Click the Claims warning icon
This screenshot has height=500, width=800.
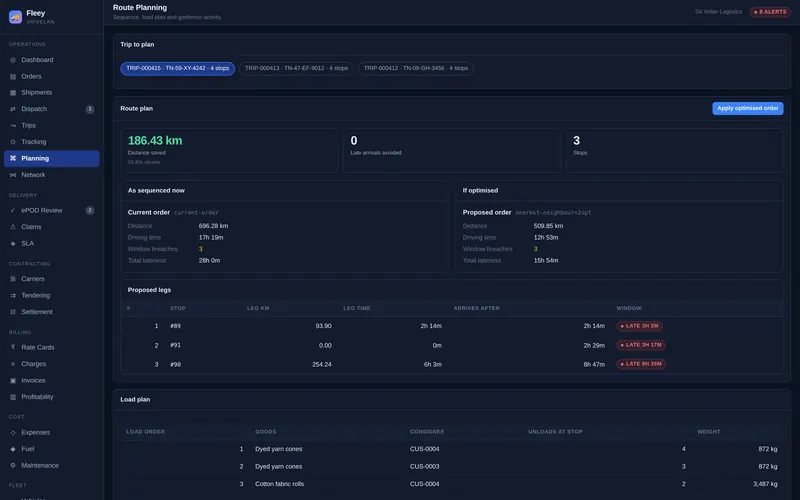point(13,227)
